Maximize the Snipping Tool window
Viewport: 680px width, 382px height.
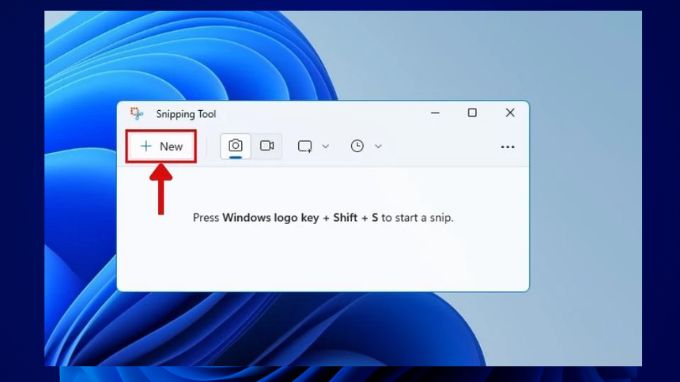(x=472, y=113)
